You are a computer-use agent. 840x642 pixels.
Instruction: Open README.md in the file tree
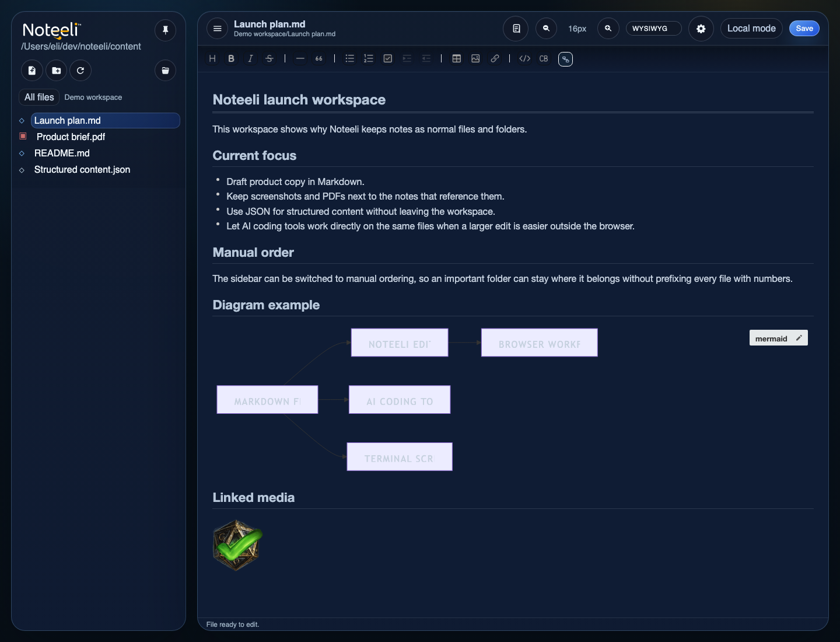click(62, 153)
